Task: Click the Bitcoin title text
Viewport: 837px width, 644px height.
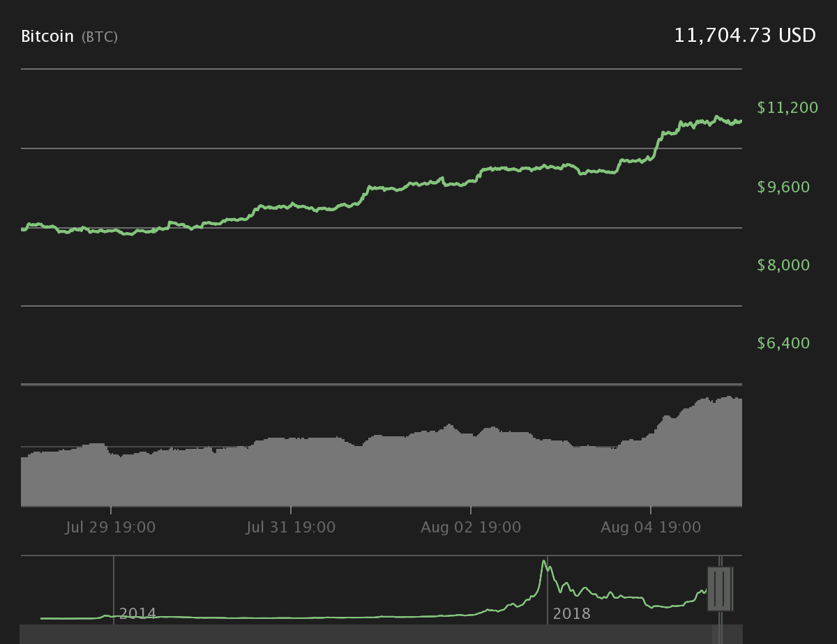Action: (47, 36)
